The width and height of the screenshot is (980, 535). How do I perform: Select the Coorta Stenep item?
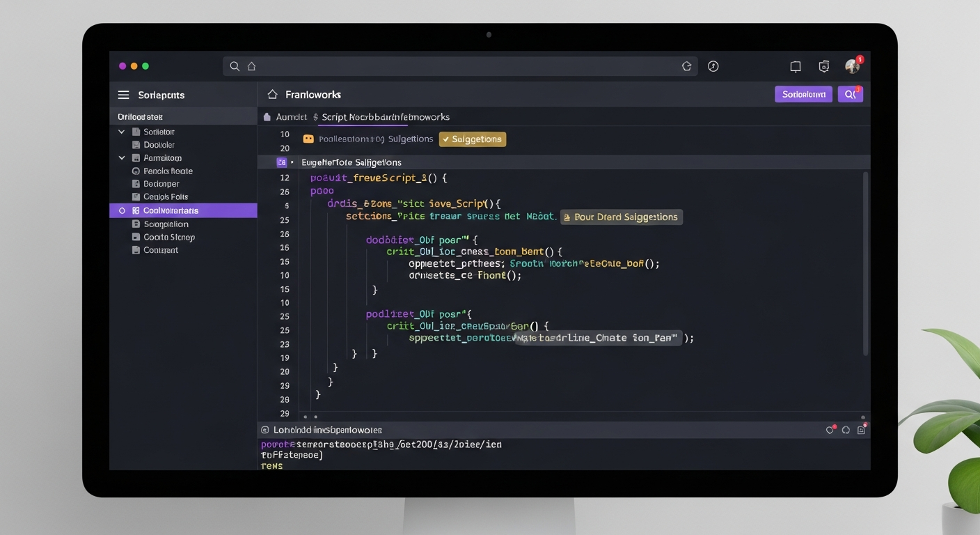coord(168,237)
